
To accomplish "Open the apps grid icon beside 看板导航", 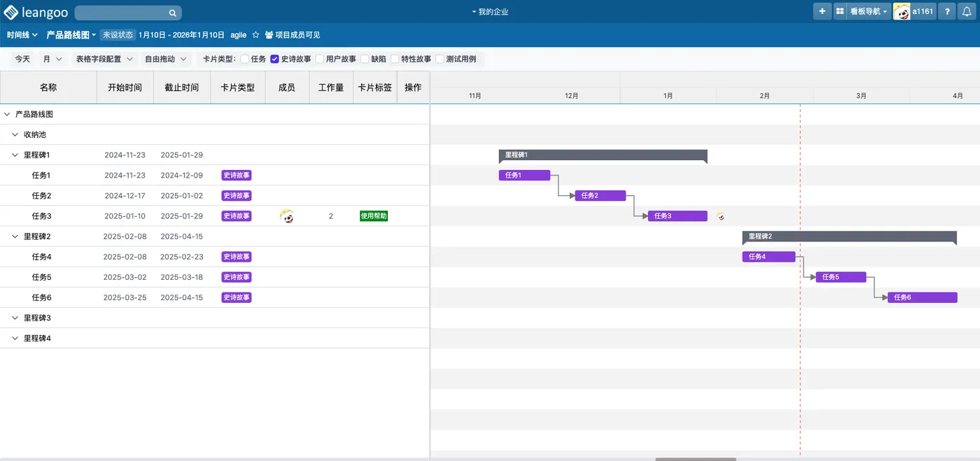I will pyautogui.click(x=839, y=11).
